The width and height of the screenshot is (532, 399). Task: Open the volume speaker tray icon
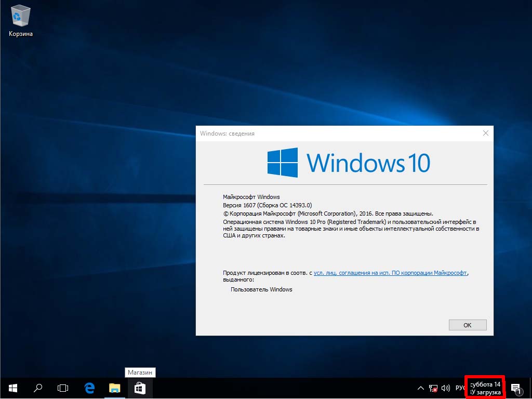(x=445, y=388)
